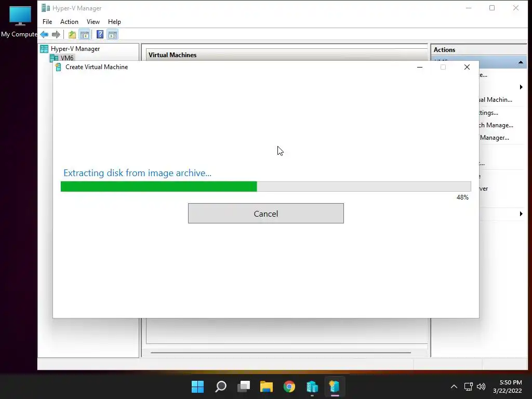532x399 pixels.
Task: Open Task View on the taskbar
Action: pyautogui.click(x=244, y=387)
